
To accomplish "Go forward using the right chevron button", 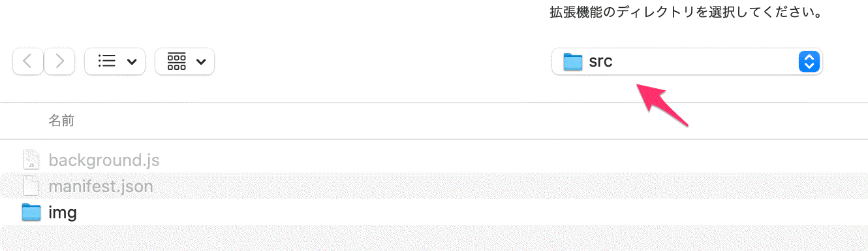I will [x=59, y=61].
